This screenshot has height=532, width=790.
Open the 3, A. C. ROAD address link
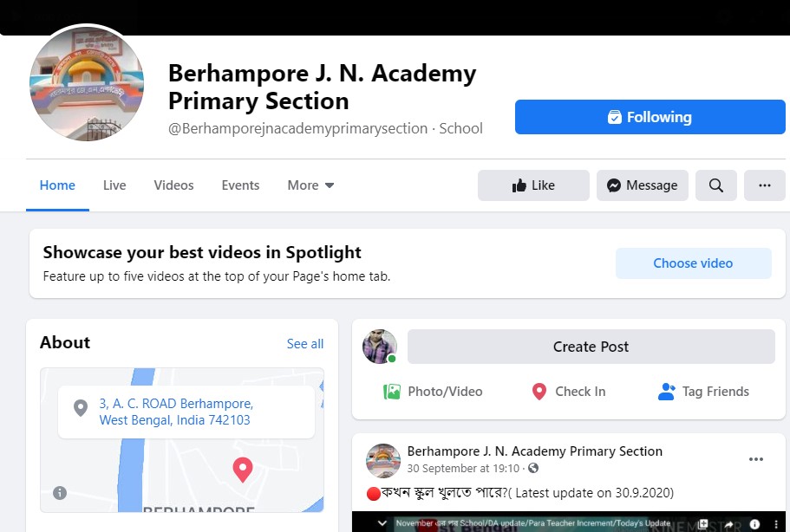click(x=176, y=412)
